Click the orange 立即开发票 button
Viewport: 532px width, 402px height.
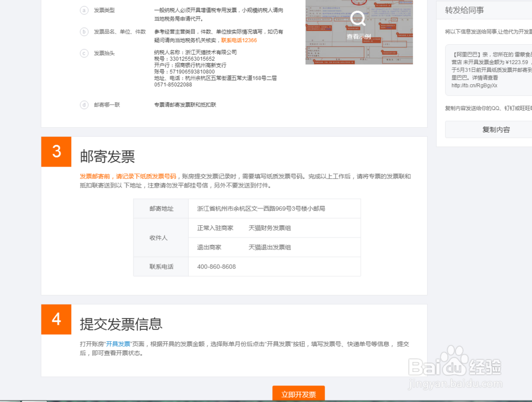(x=298, y=394)
